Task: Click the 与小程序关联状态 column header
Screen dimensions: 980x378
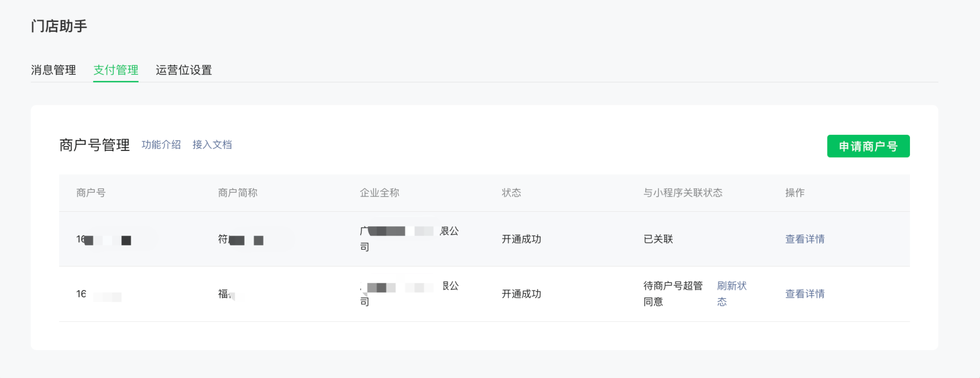Action: pos(683,193)
